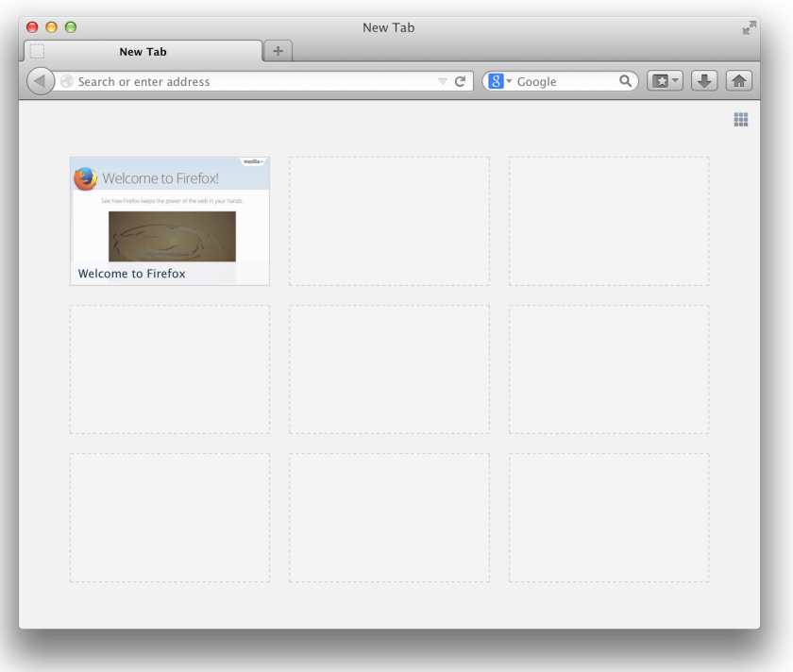Enter full screen with the expand arrows icon

[749, 27]
